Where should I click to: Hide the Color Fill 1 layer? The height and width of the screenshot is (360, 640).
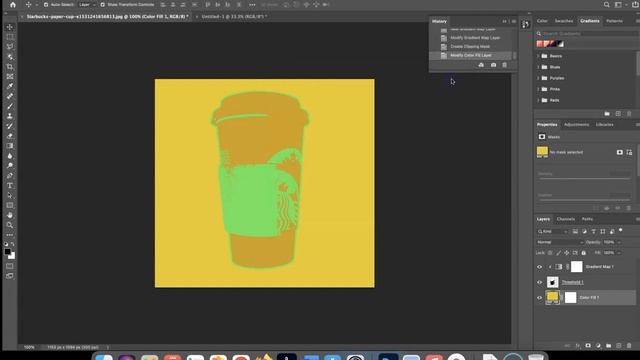[540, 298]
